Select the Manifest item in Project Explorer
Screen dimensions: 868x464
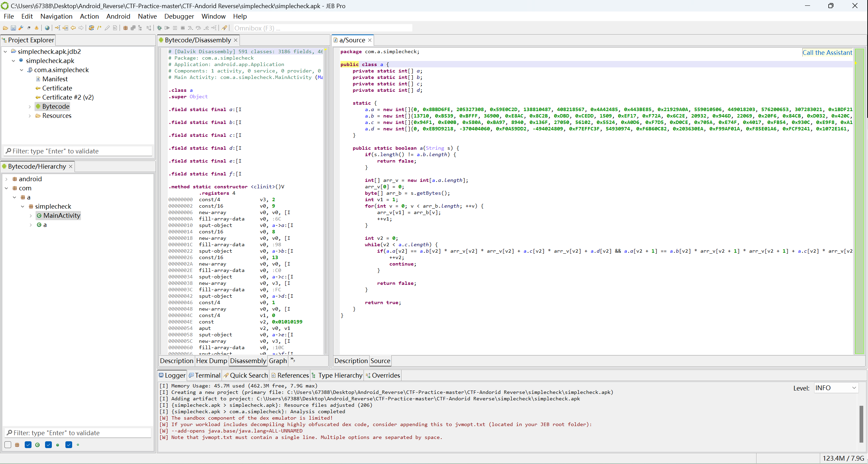[52, 79]
